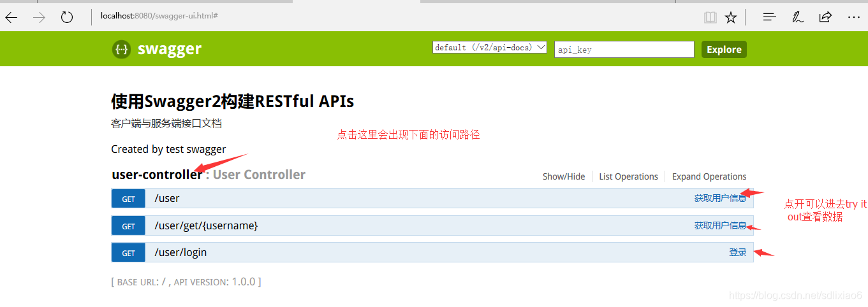Click the swagger title text

pyautogui.click(x=170, y=49)
